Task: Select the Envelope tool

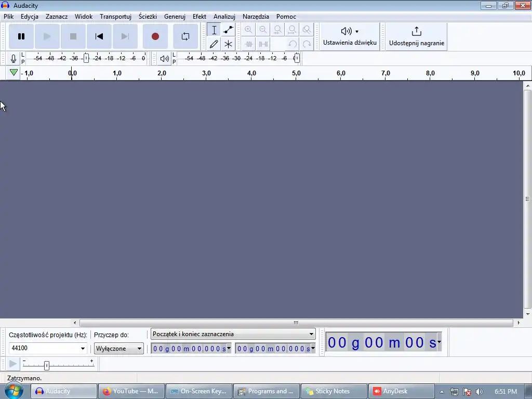Action: click(x=229, y=30)
